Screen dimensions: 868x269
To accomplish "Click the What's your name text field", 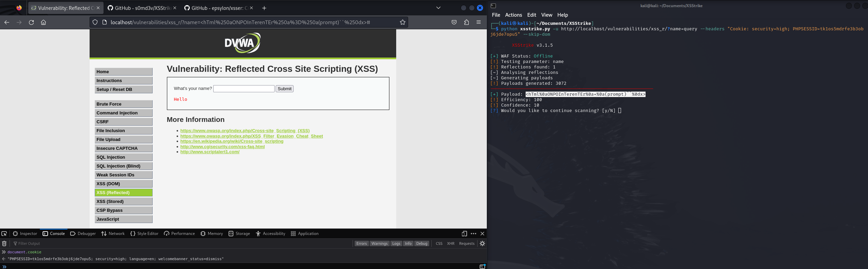I will [244, 89].
